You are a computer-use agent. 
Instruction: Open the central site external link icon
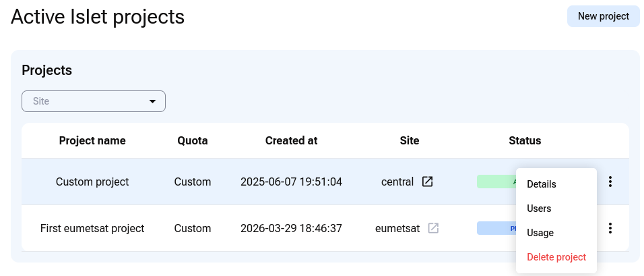point(428,182)
